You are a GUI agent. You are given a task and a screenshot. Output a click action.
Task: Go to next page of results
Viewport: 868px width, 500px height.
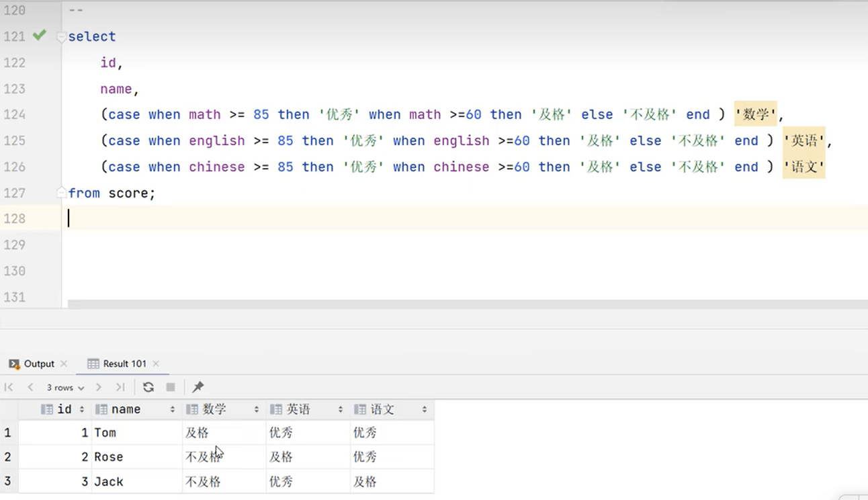[99, 387]
